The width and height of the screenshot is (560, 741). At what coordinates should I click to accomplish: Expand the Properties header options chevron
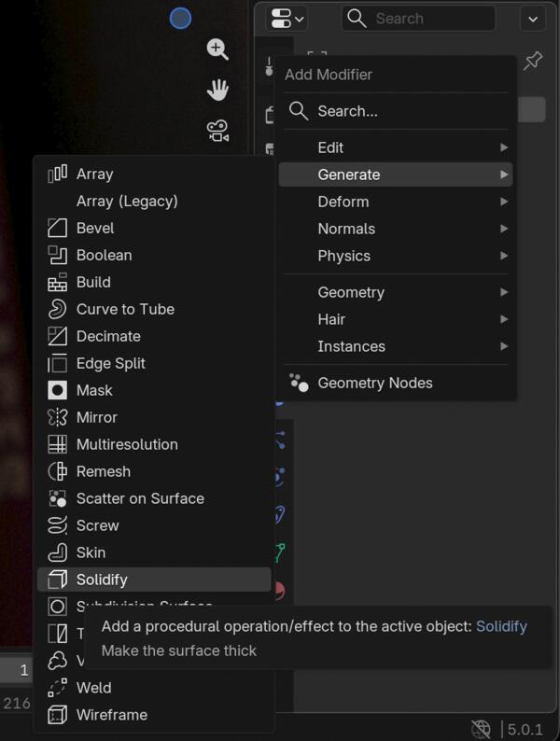click(533, 18)
